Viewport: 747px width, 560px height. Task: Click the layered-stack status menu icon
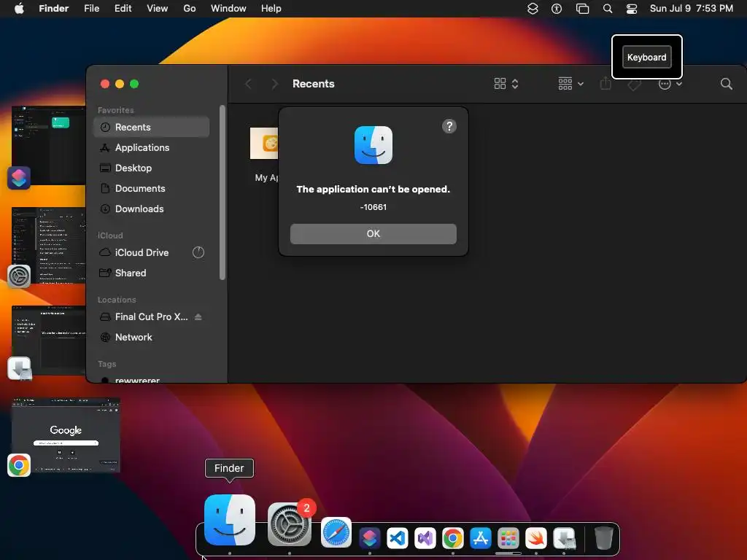pyautogui.click(x=533, y=8)
